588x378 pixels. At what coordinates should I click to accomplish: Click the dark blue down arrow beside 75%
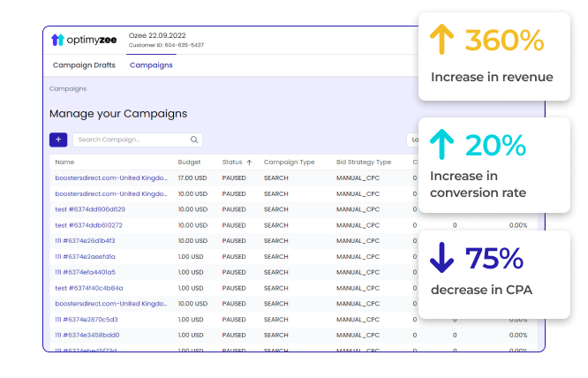441,257
